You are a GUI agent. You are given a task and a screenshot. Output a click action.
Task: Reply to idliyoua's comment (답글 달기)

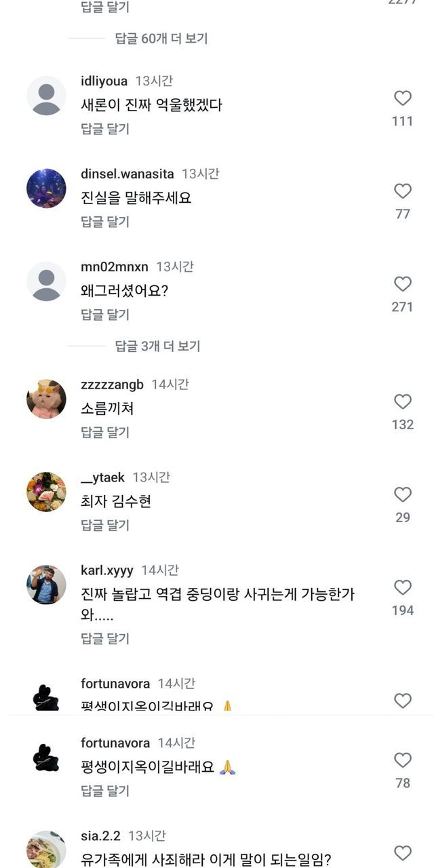pos(105,129)
